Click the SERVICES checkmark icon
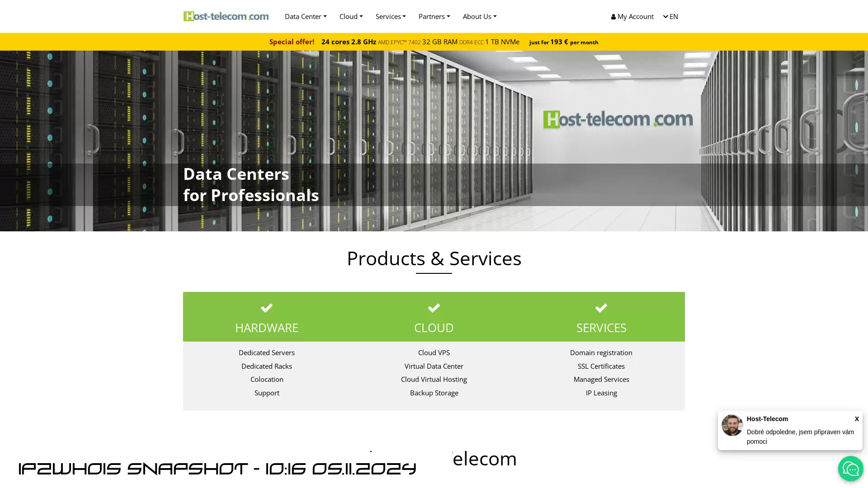Image resolution: width=868 pixels, height=488 pixels. click(x=601, y=308)
